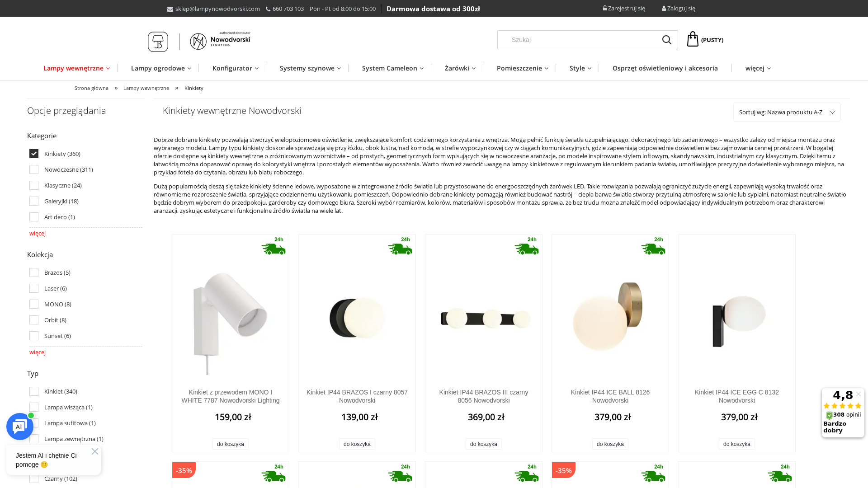
Task: Click the five-star rating in the reviews widget
Action: click(x=843, y=406)
